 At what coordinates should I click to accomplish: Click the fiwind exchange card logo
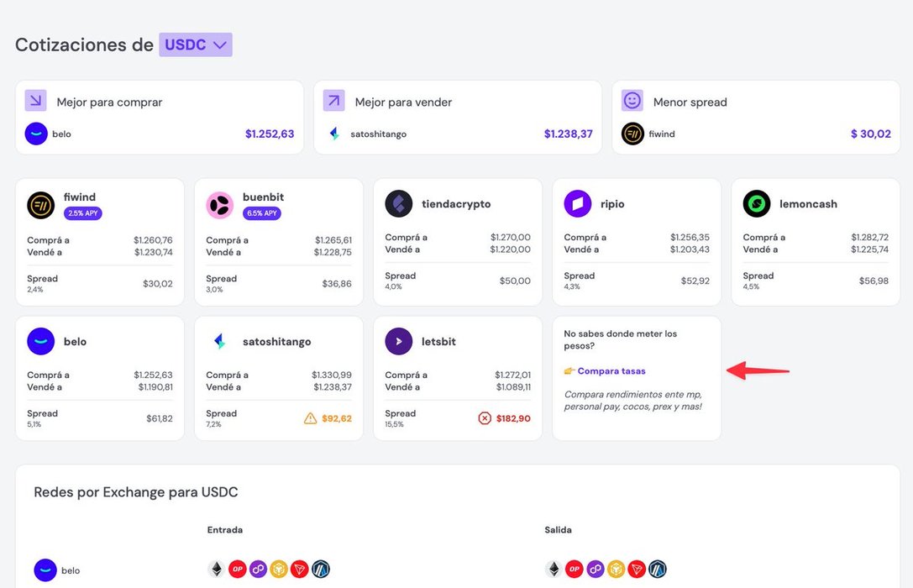coord(41,205)
